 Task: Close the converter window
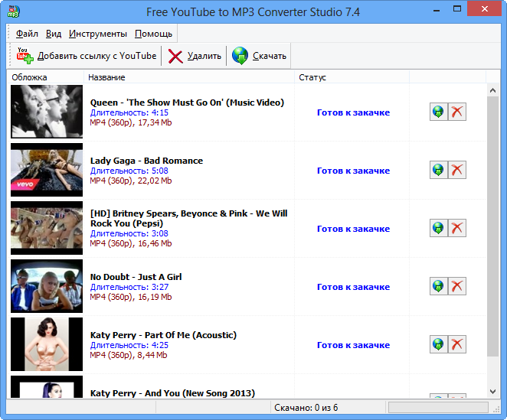(484, 9)
